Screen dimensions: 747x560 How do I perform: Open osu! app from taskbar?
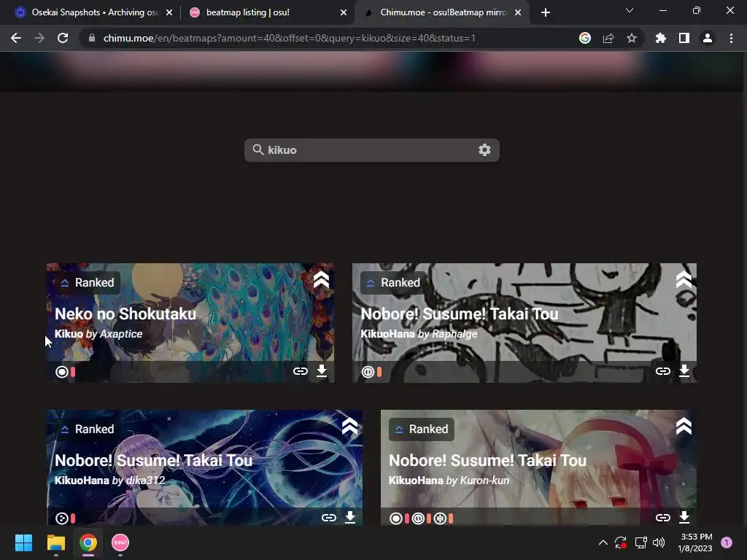coord(120,542)
